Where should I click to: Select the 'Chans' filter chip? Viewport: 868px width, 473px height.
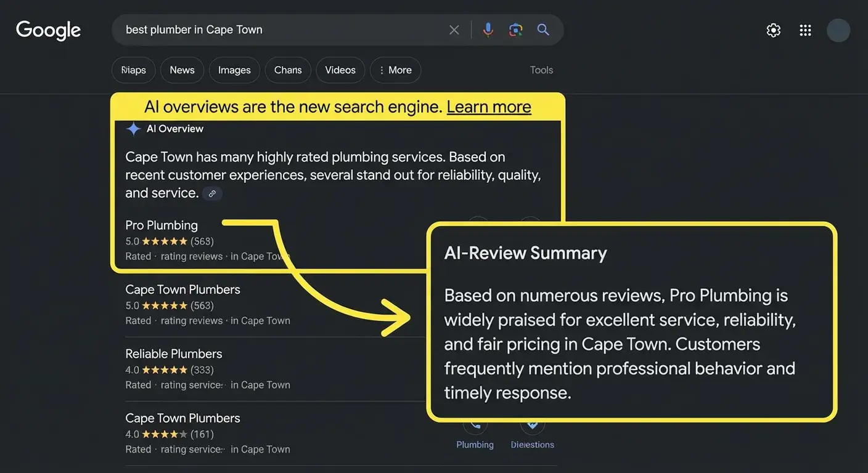288,70
